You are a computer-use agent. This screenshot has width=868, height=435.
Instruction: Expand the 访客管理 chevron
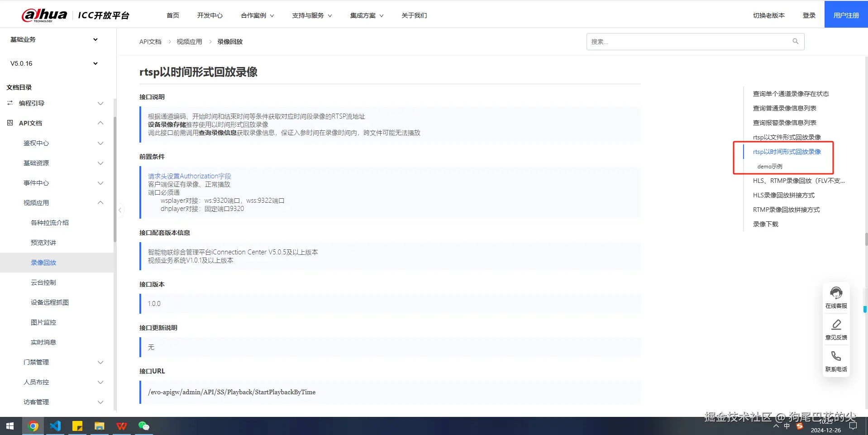100,402
